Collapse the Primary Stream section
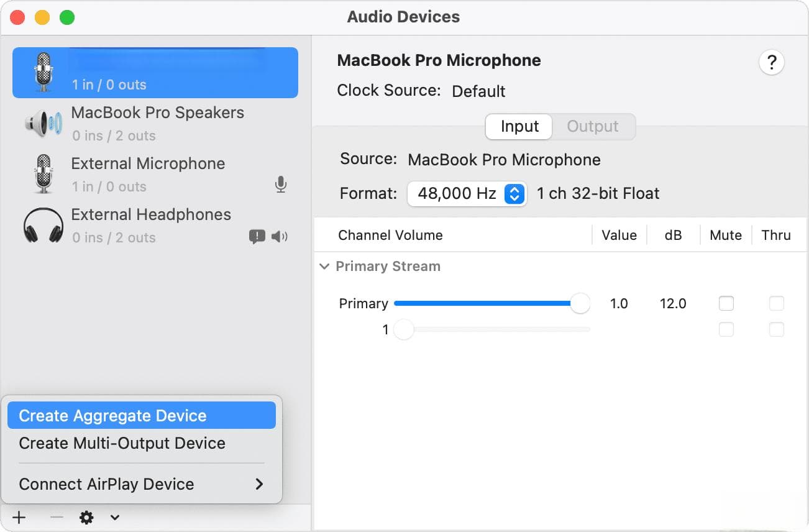The height and width of the screenshot is (532, 809). click(324, 266)
